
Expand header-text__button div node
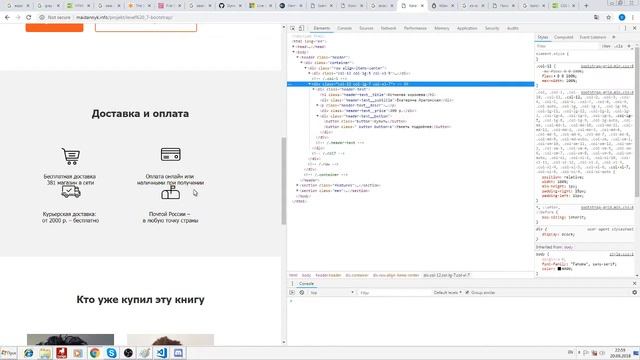318,116
